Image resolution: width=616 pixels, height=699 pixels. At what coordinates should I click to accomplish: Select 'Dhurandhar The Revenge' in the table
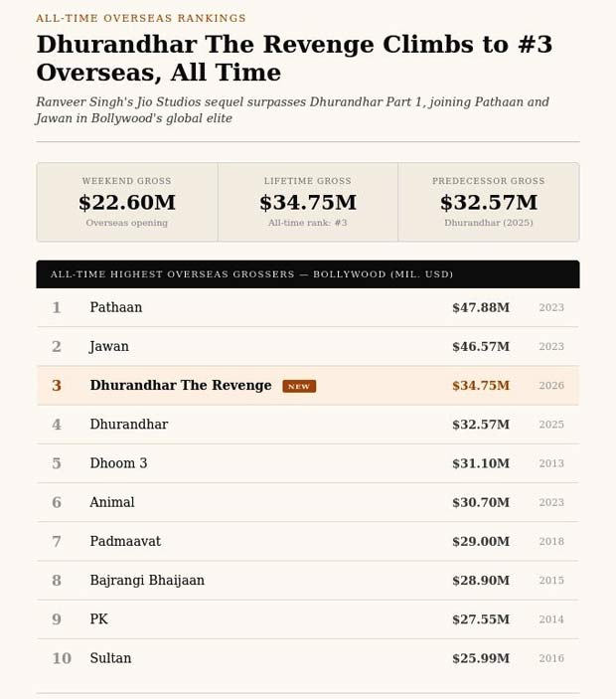(181, 385)
